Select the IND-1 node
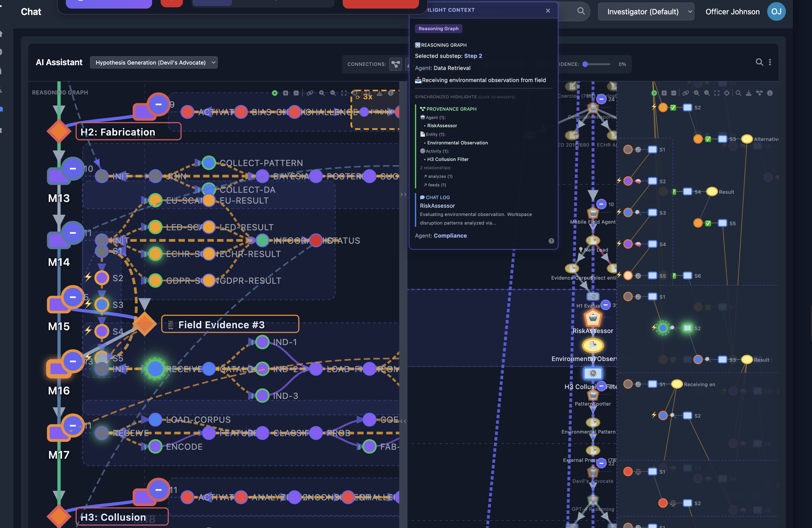This screenshot has height=528, width=812. (262, 342)
